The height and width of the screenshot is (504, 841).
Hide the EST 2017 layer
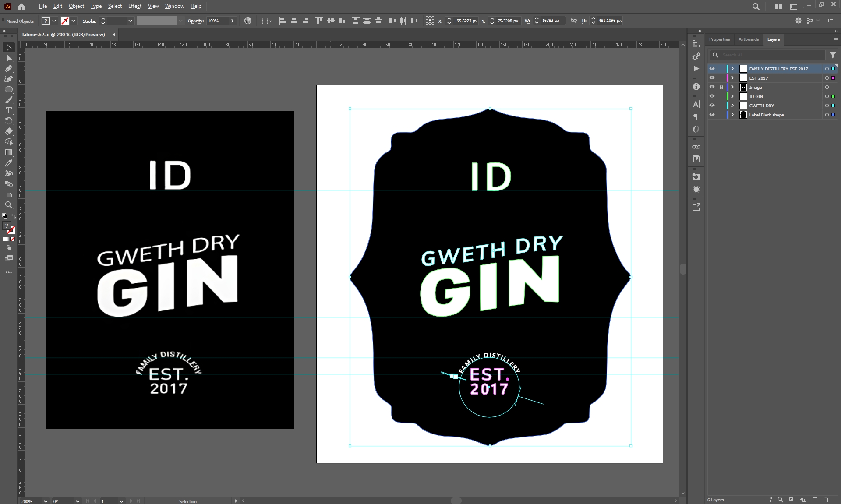(712, 78)
